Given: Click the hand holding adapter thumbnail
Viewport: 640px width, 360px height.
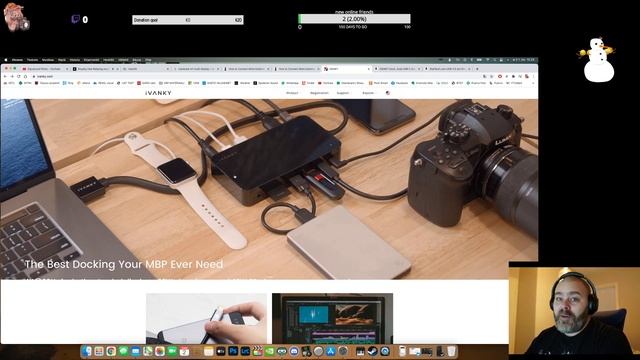Looking at the screenshot, I should click(207, 318).
